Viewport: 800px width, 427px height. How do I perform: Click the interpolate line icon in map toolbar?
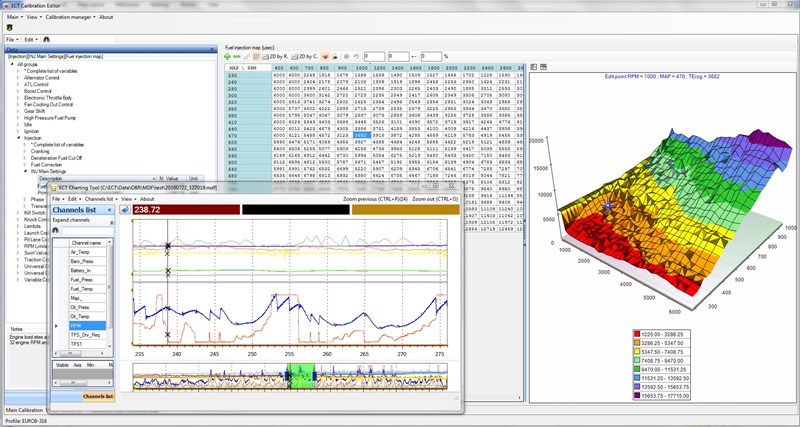pos(246,57)
